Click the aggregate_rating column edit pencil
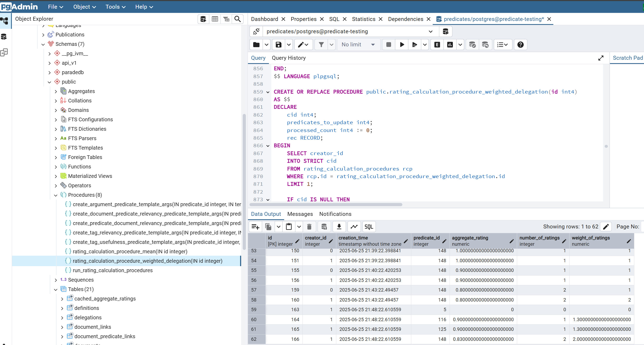The width and height of the screenshot is (644, 345). point(511,241)
